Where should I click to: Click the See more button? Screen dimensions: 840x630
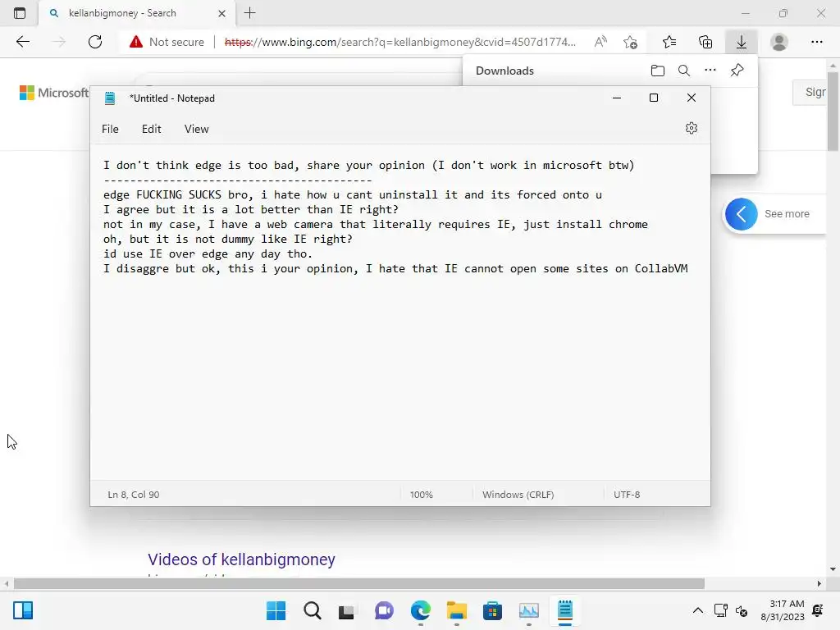click(787, 214)
